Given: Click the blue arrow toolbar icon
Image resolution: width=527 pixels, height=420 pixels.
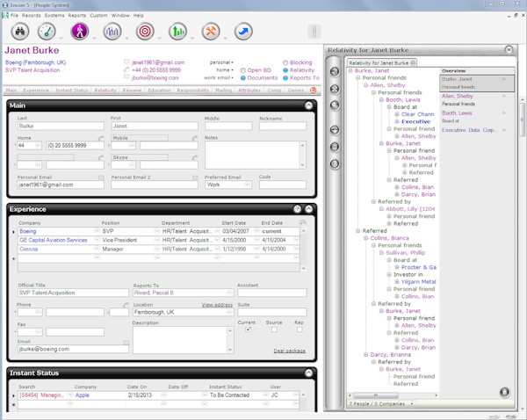Looking at the screenshot, I should point(243,32).
